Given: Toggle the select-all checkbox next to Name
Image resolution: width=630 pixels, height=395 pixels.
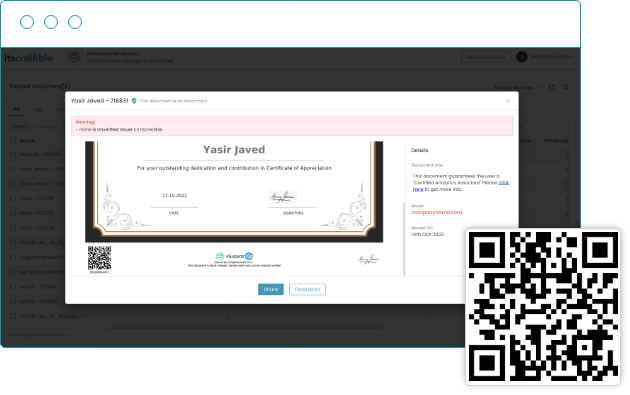Looking at the screenshot, I should (13, 141).
